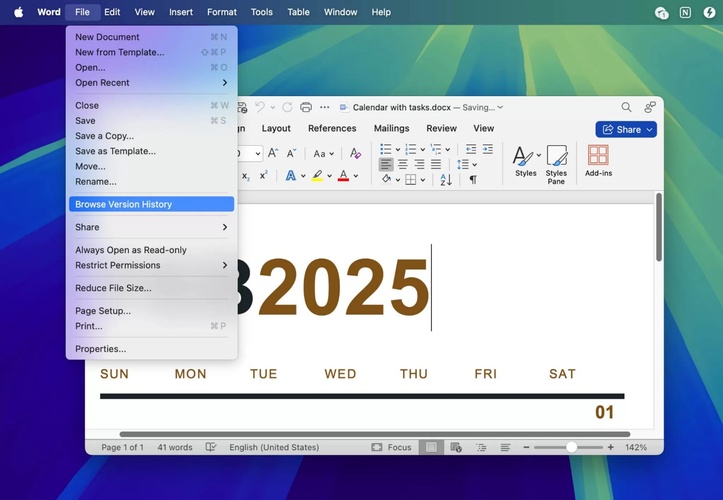Switch to Outline view

[x=481, y=447]
